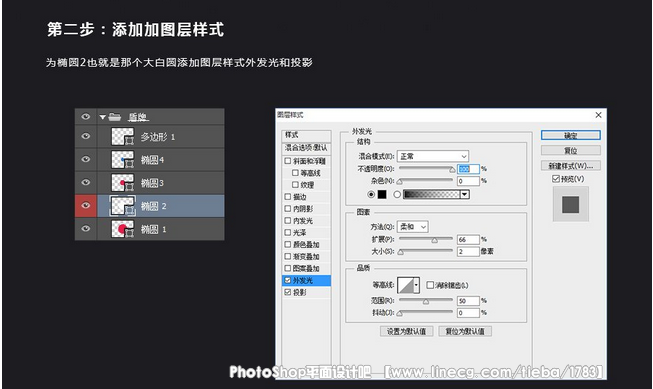
Task: Click the 不透明度 slider handle
Action: (452, 170)
